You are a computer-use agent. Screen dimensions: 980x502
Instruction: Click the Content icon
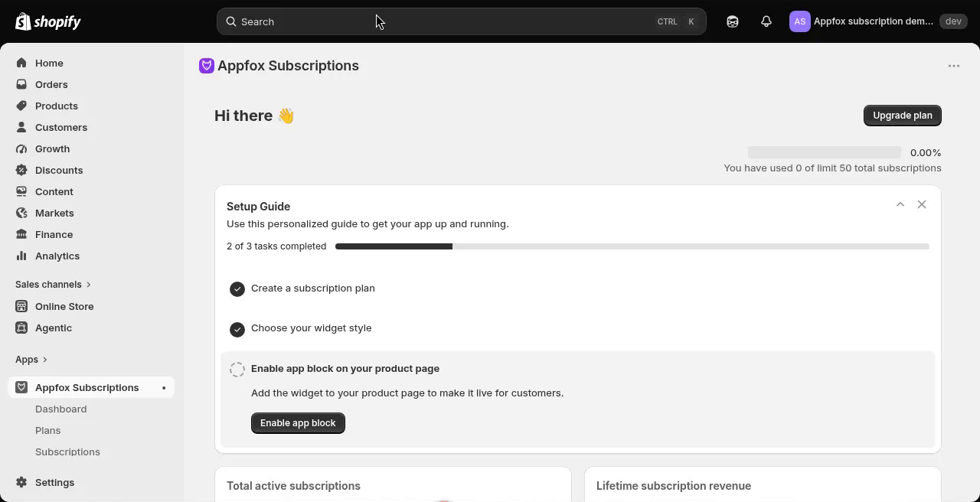[21, 191]
